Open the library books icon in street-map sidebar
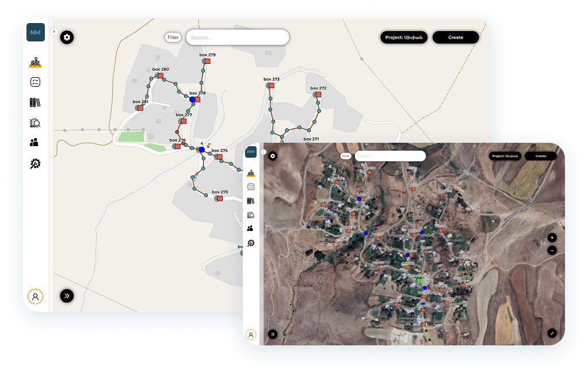The width and height of the screenshot is (588, 373). click(x=36, y=102)
